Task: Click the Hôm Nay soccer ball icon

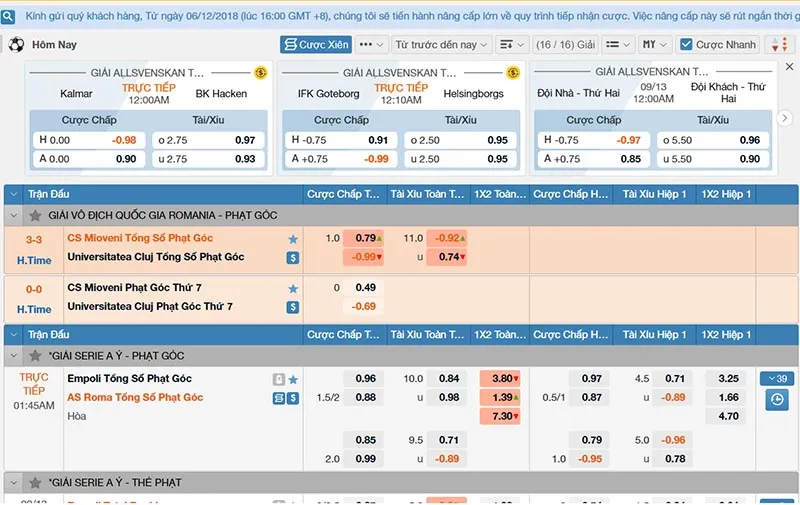Action: pos(16,45)
